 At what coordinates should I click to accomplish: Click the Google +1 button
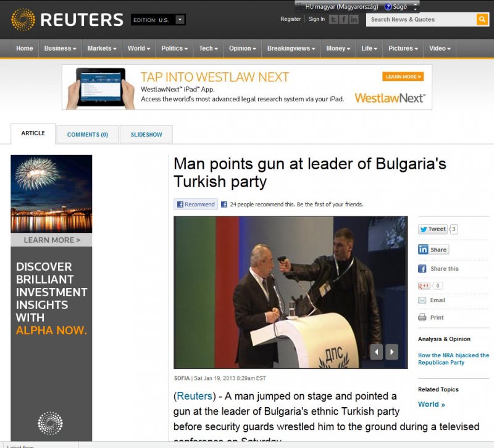424,285
